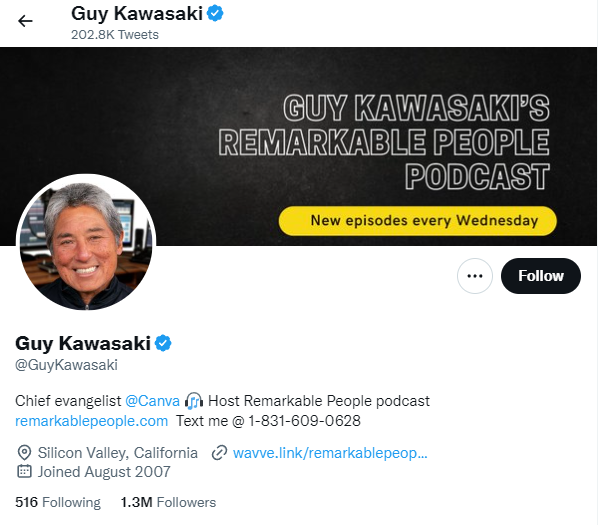Open the profile photo
Viewport: 598px width, 525px height.
85,242
